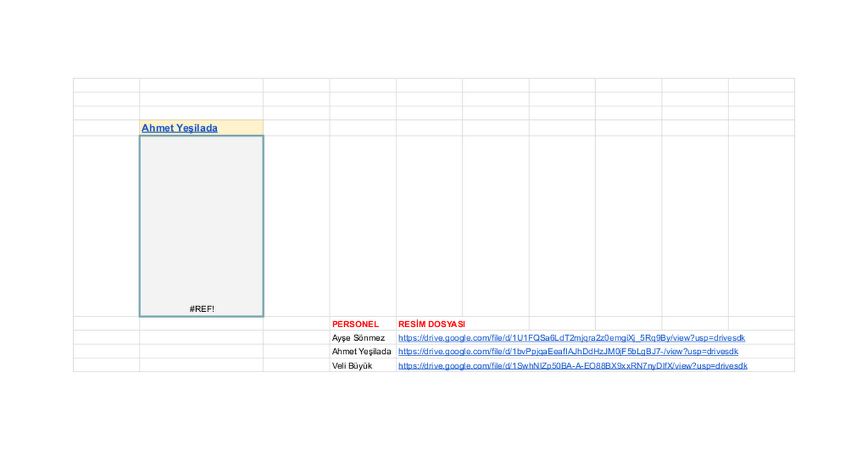The height and width of the screenshot is (456, 868).
Task: Open the Ahmet Yeşilada header link
Action: tap(179, 128)
